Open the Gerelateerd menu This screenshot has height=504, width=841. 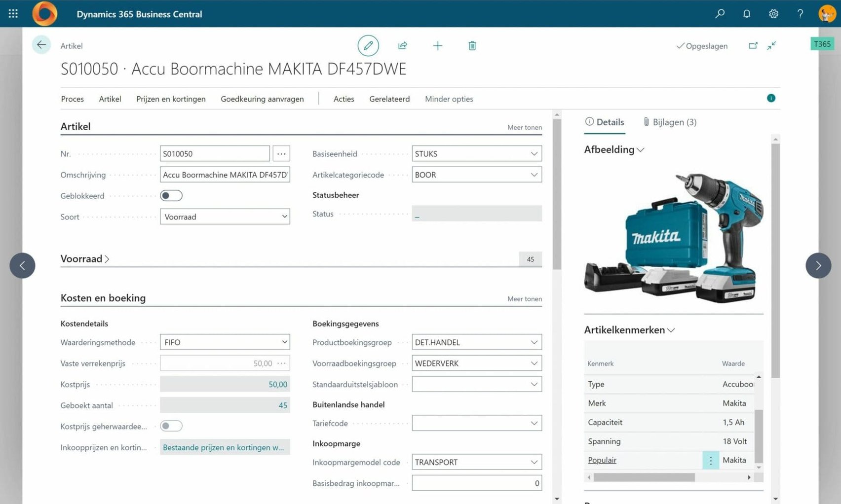389,99
